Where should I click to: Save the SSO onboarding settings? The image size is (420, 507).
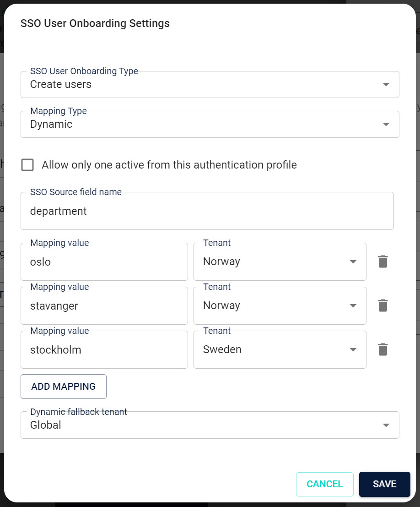[384, 484]
